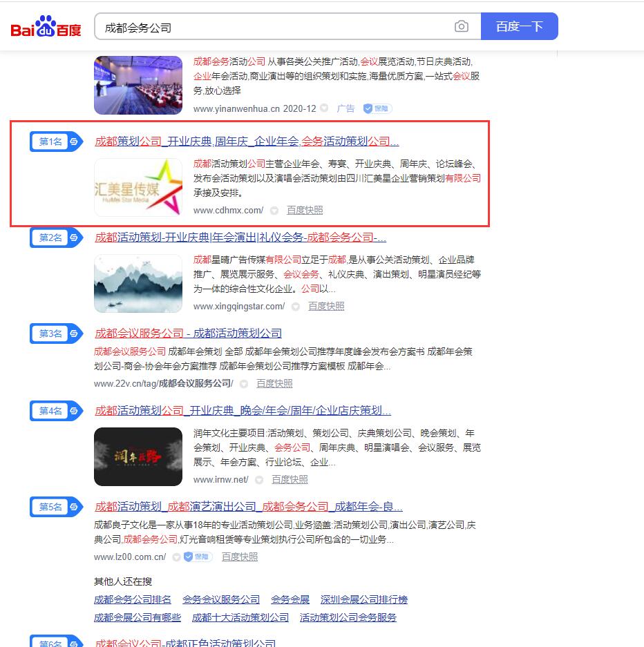Image resolution: width=644 pixels, height=647 pixels.
Task: Click the 第5名 rank badge
Action: click(x=56, y=507)
